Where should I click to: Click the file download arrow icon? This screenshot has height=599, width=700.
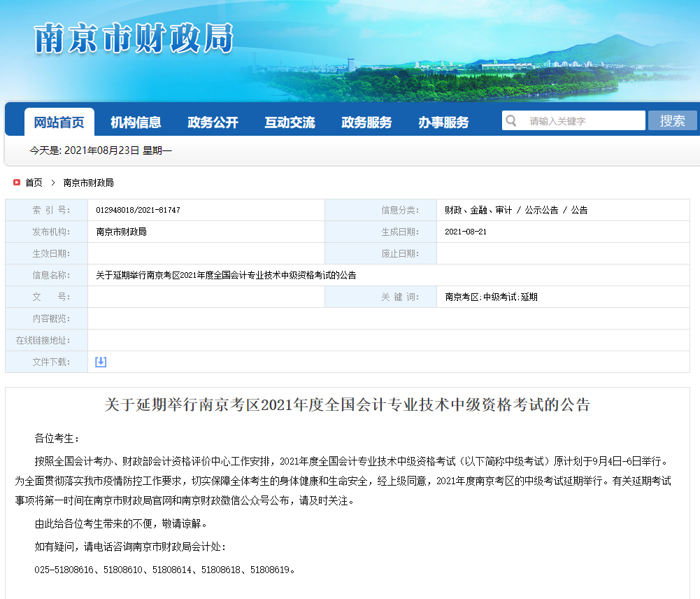pos(101,362)
